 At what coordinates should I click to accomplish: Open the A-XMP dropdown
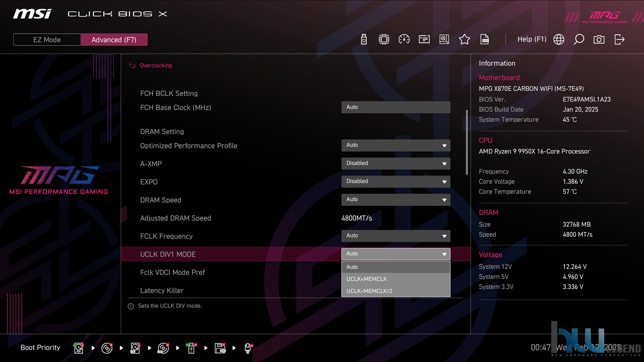click(x=396, y=163)
